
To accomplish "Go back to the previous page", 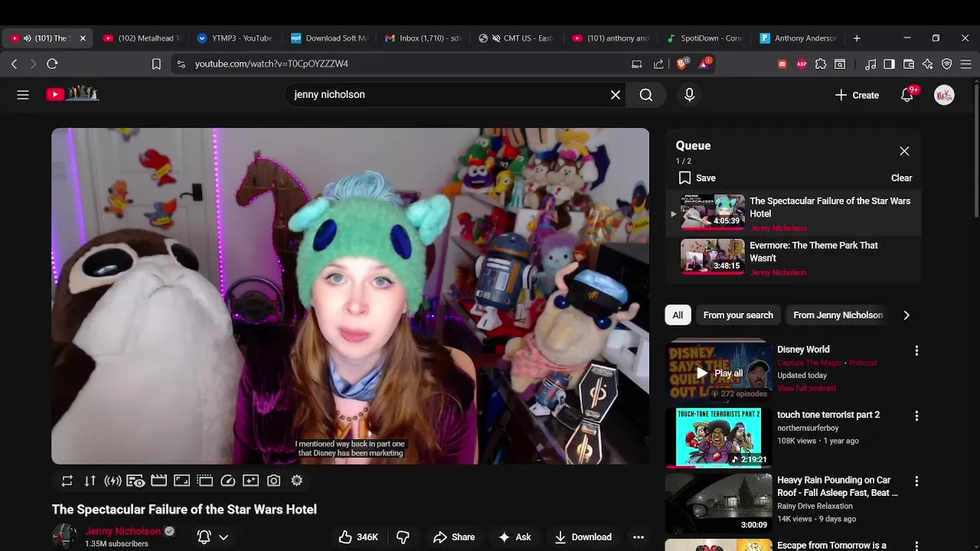I will coord(14,64).
